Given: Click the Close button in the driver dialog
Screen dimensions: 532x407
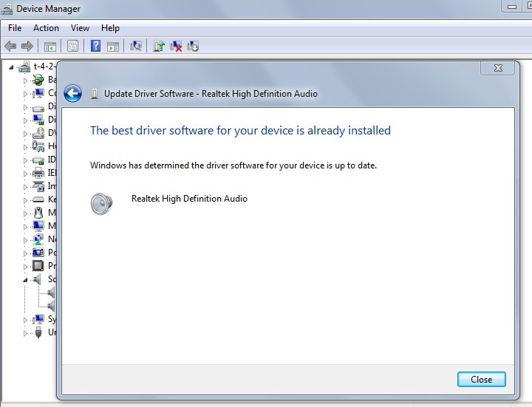Looking at the screenshot, I should click(482, 379).
